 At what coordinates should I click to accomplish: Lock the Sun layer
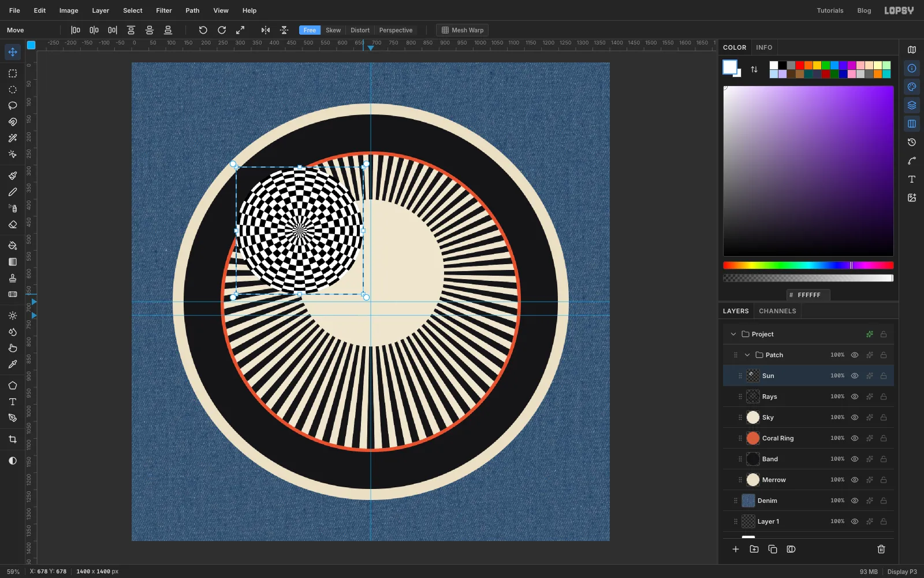click(x=884, y=376)
